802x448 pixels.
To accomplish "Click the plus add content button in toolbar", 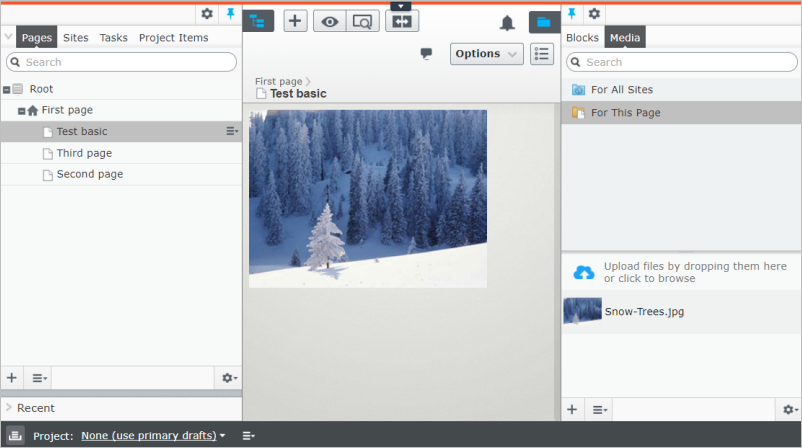I will point(295,21).
